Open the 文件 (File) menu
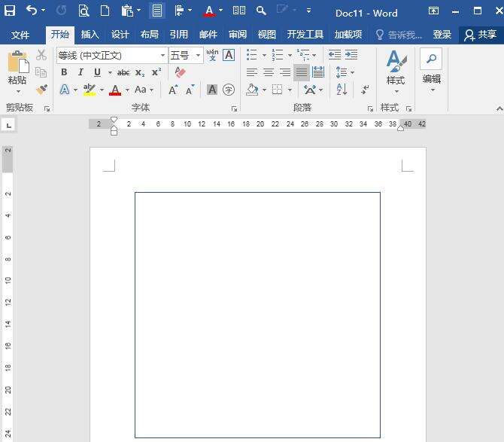The image size is (504, 442). coord(20,35)
